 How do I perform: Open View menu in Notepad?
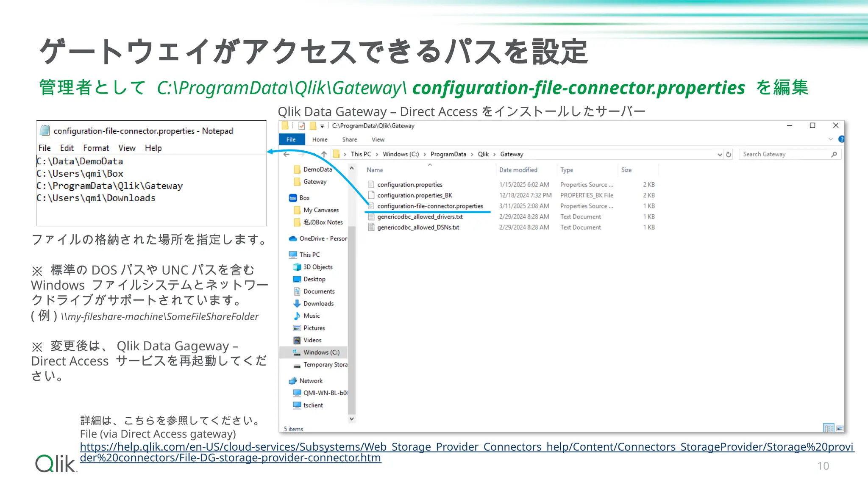point(127,148)
